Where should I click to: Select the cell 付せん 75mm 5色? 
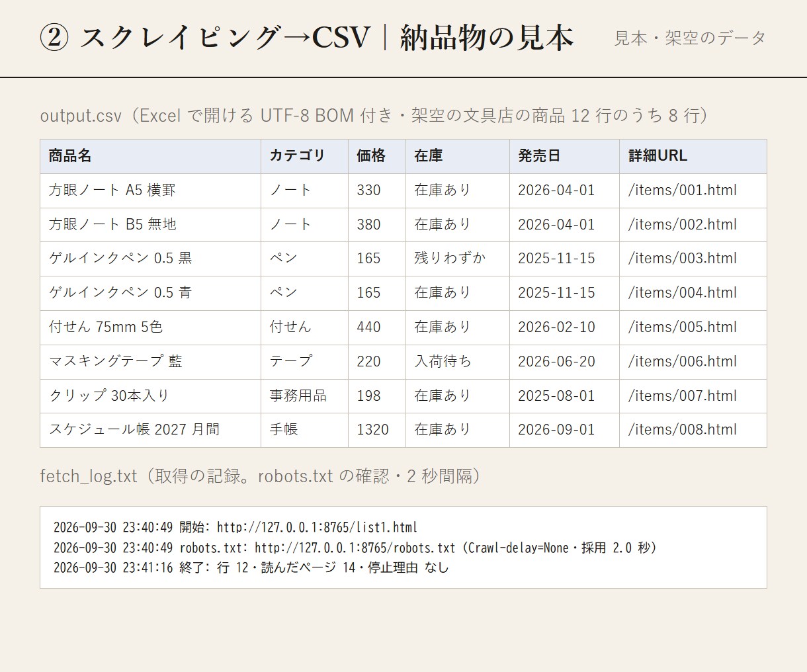(x=150, y=327)
